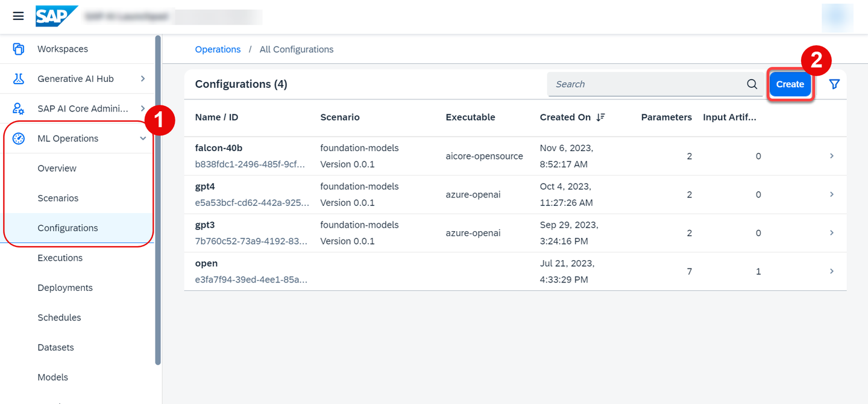Open Scenarios in the sidebar
Image resolution: width=868 pixels, height=404 pixels.
tap(58, 198)
